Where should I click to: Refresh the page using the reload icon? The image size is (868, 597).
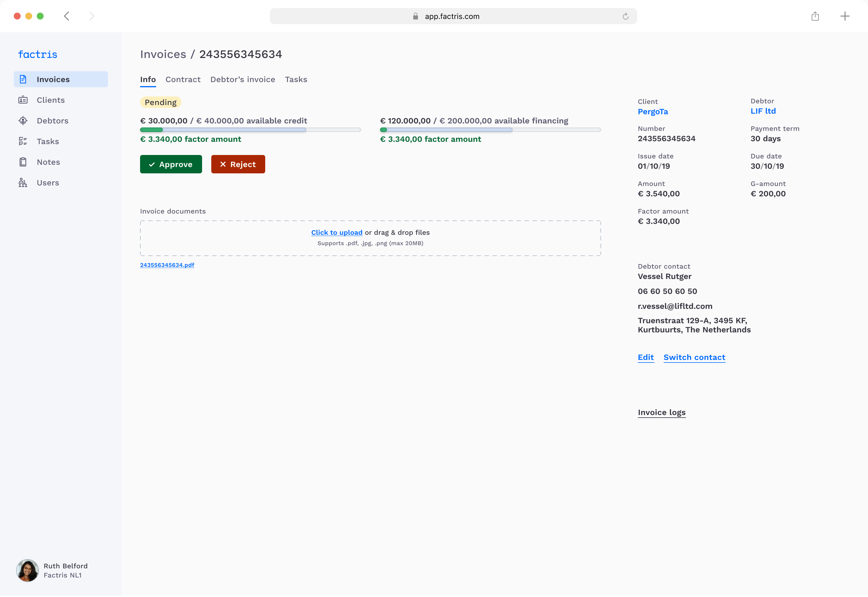pyautogui.click(x=626, y=16)
